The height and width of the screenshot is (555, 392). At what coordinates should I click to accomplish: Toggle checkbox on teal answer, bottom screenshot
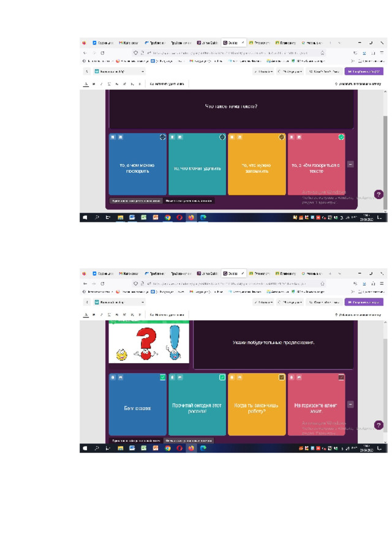pyautogui.click(x=222, y=377)
